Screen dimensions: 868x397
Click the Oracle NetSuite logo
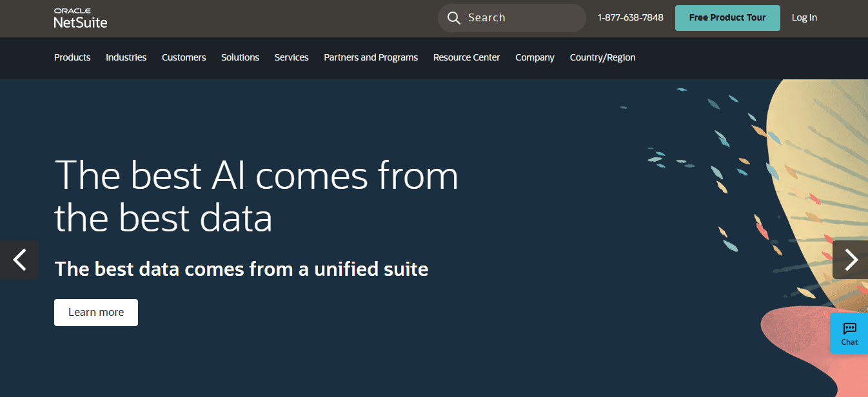pos(80,18)
